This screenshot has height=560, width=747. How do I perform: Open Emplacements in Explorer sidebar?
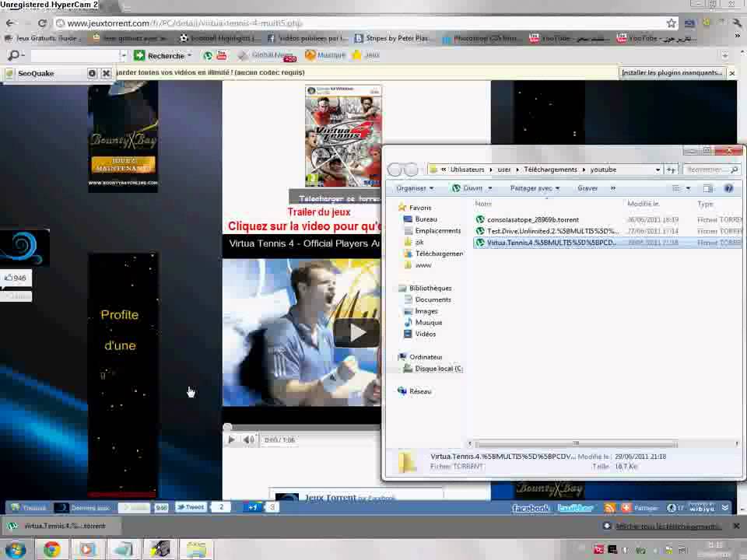[x=437, y=230]
